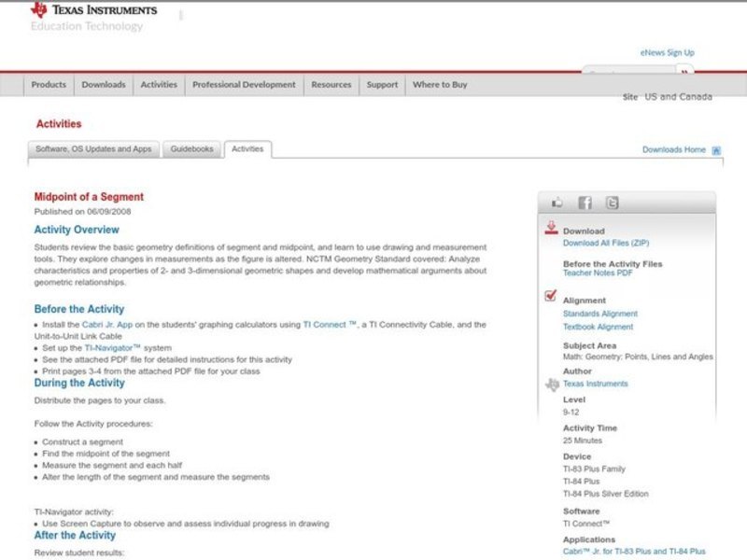The width and height of the screenshot is (747, 560).
Task: Click the icon beside Downloads Home
Action: coord(716,150)
